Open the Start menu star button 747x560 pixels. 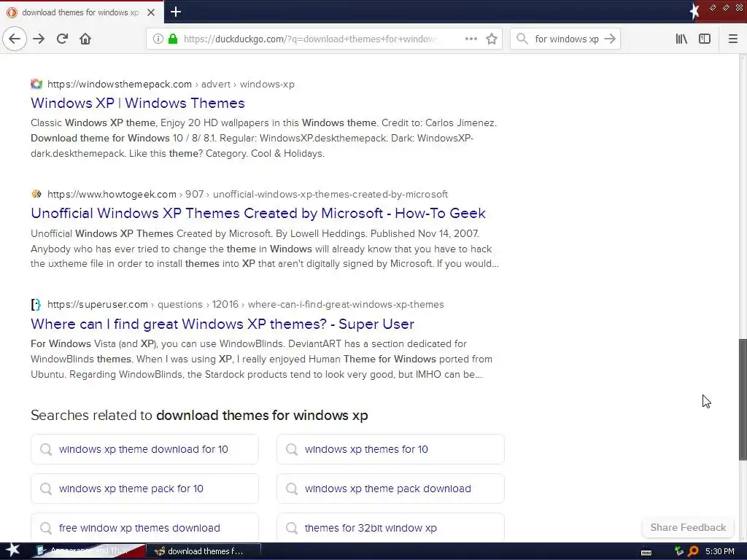12,551
